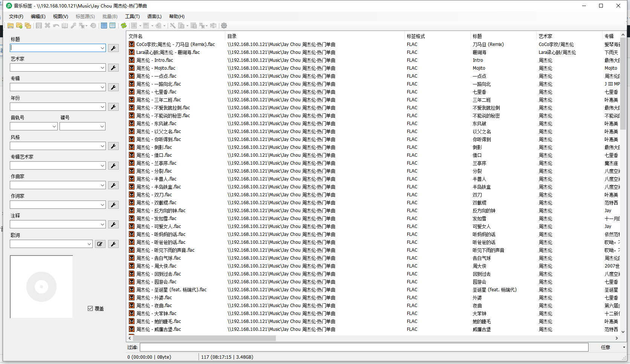Click the magic wand toolbar icon
This screenshot has height=364, width=630.
coord(173,26)
